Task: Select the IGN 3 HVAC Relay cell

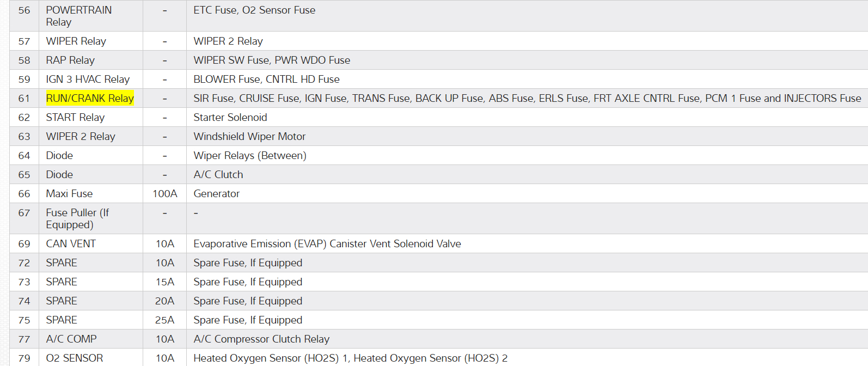Action: point(88,80)
